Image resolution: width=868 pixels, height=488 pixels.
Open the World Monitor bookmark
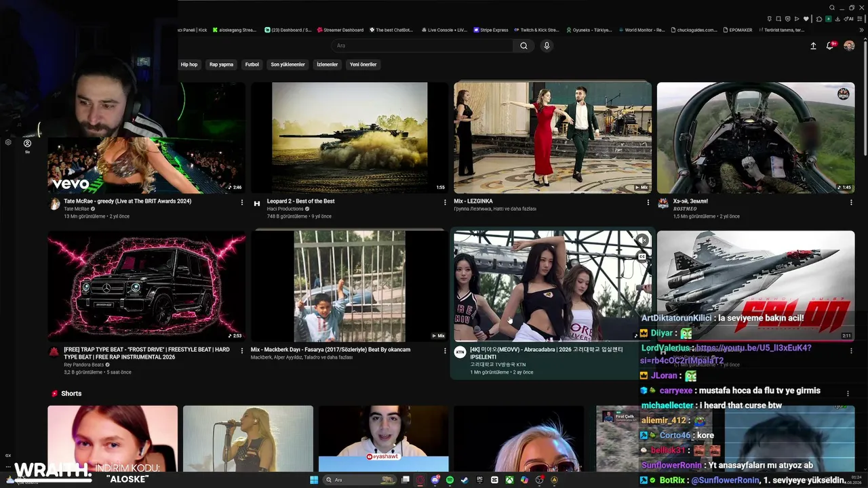(642, 30)
